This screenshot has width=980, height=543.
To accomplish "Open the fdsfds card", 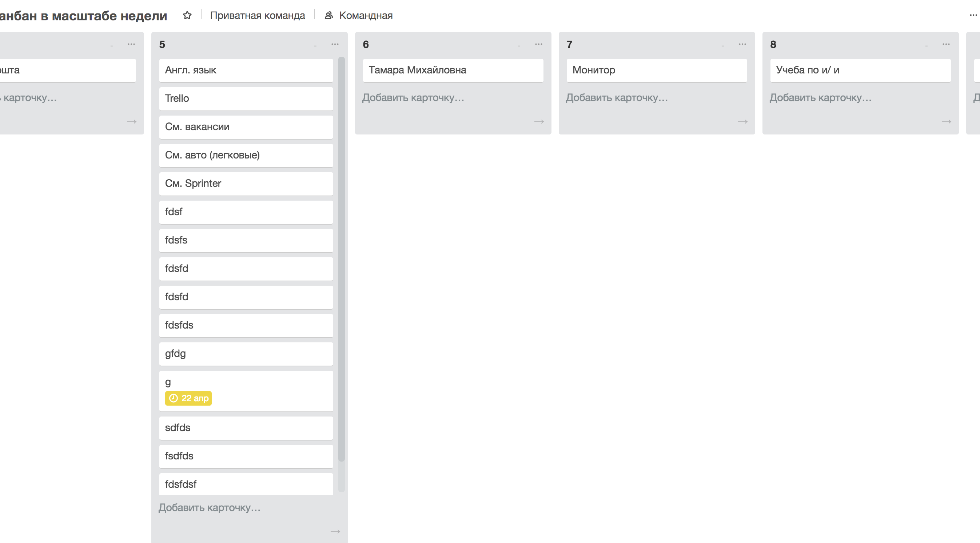I will (246, 326).
